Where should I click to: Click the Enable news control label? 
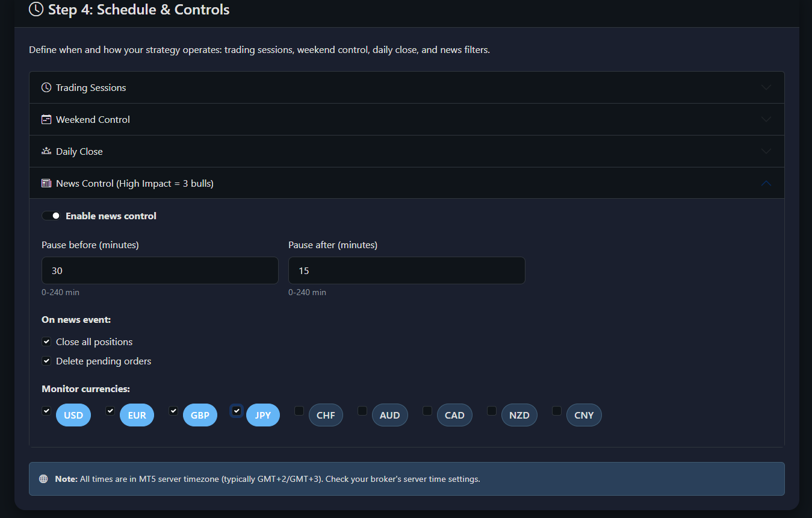111,216
